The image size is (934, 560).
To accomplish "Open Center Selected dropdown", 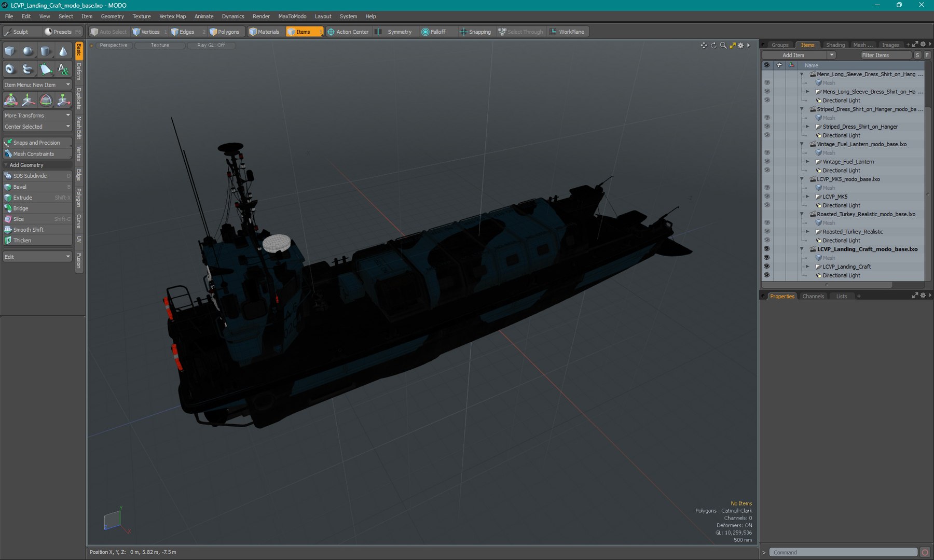I will coord(37,127).
